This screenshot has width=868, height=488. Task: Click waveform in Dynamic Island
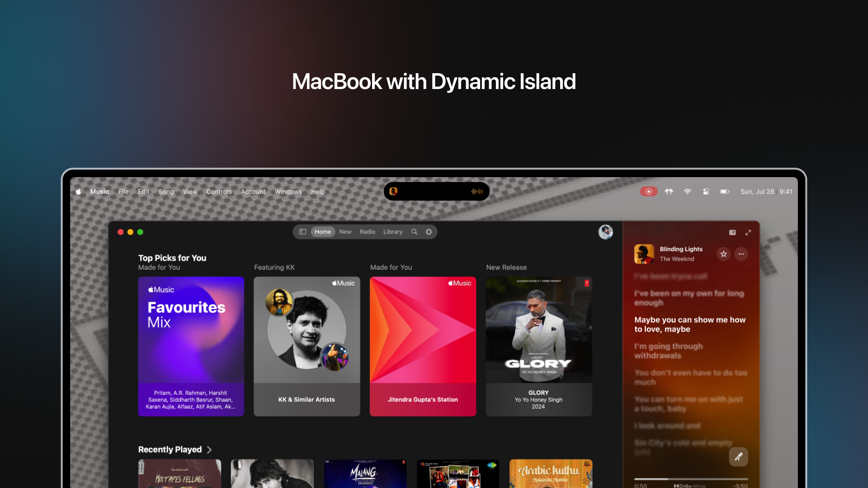pyautogui.click(x=477, y=192)
